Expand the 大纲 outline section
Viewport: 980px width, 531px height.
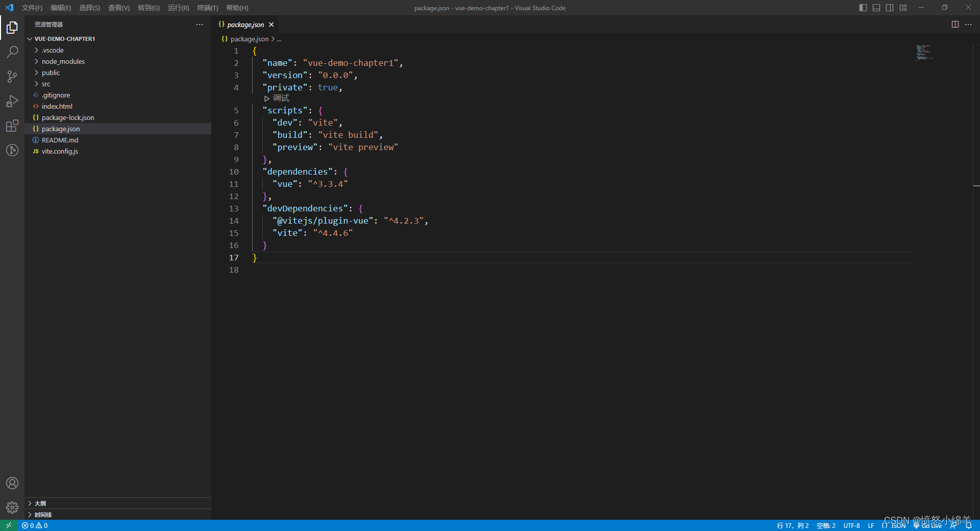click(x=118, y=503)
